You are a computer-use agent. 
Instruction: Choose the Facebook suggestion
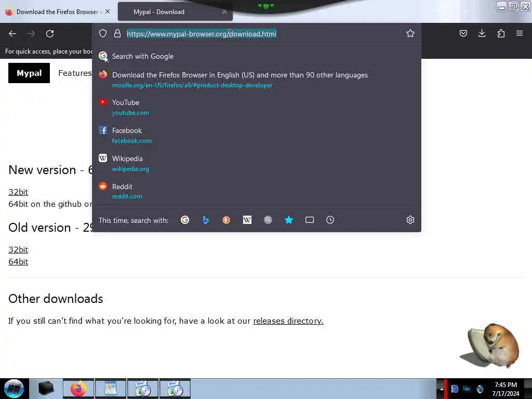pyautogui.click(x=257, y=136)
